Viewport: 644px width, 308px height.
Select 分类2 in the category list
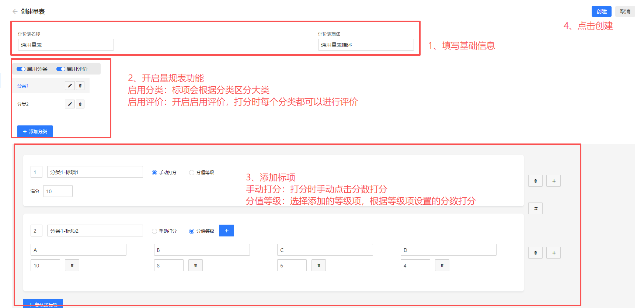23,104
